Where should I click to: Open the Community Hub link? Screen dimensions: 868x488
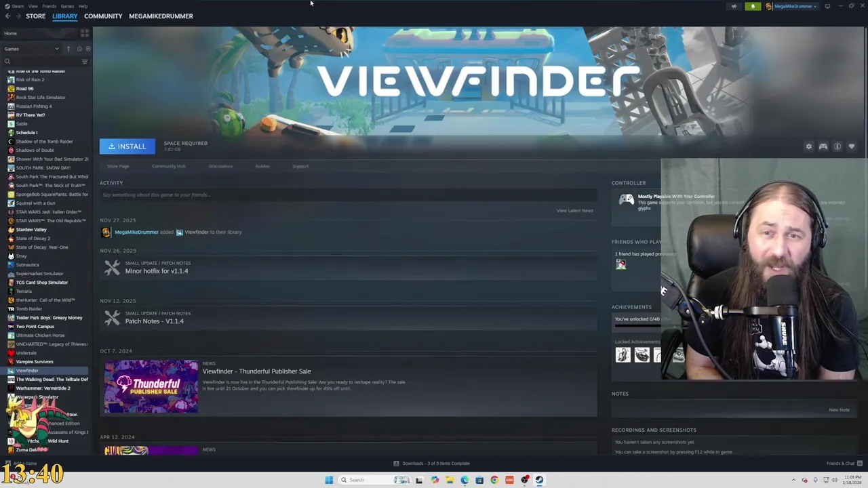(x=169, y=166)
